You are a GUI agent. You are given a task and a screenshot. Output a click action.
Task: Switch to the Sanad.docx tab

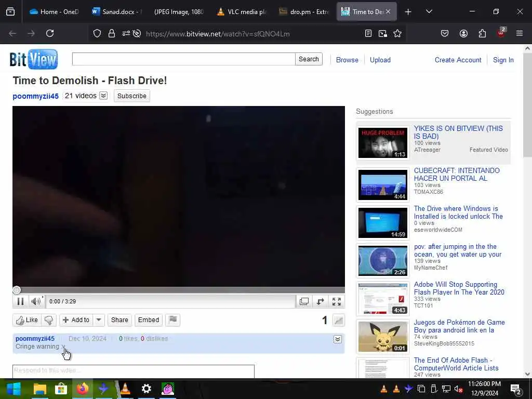tap(117, 11)
